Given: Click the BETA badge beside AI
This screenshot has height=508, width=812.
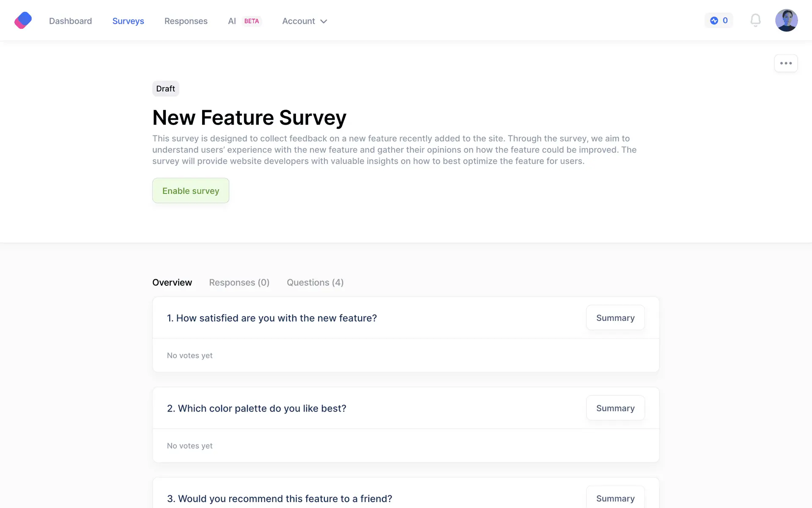Looking at the screenshot, I should pyautogui.click(x=252, y=21).
